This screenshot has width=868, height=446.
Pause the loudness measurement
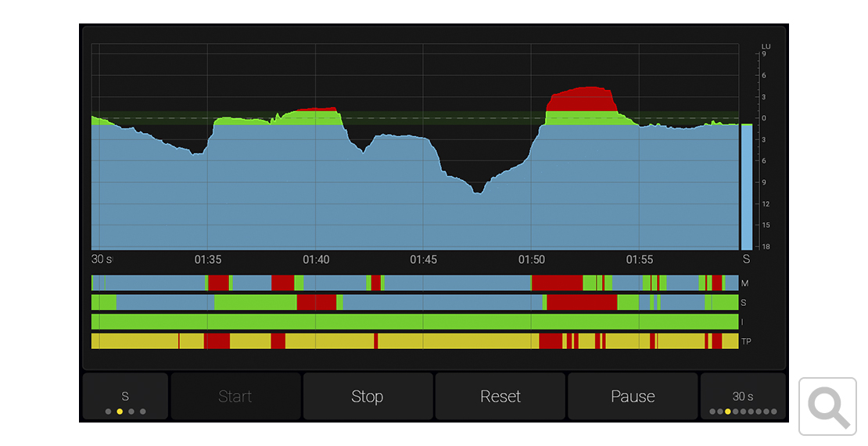(x=632, y=396)
